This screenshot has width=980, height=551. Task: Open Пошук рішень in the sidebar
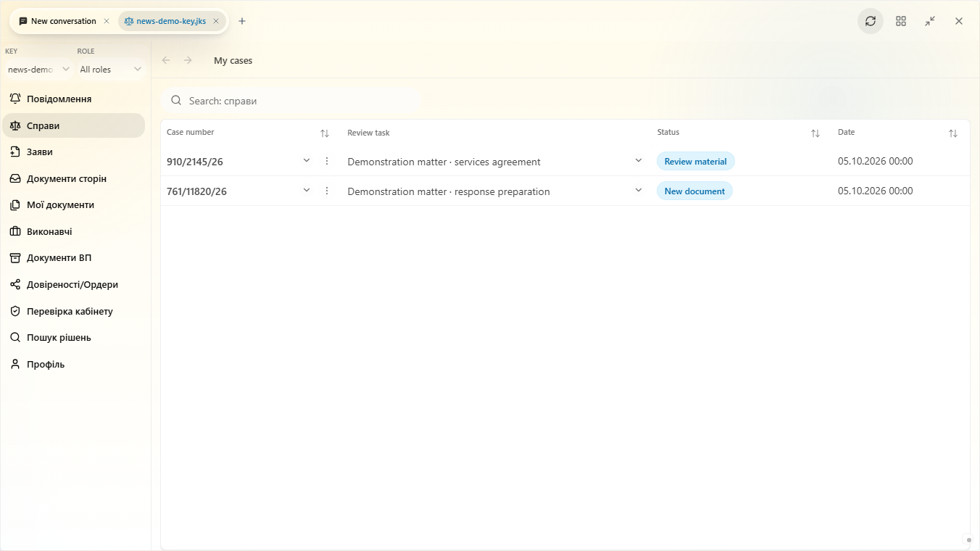click(74, 338)
